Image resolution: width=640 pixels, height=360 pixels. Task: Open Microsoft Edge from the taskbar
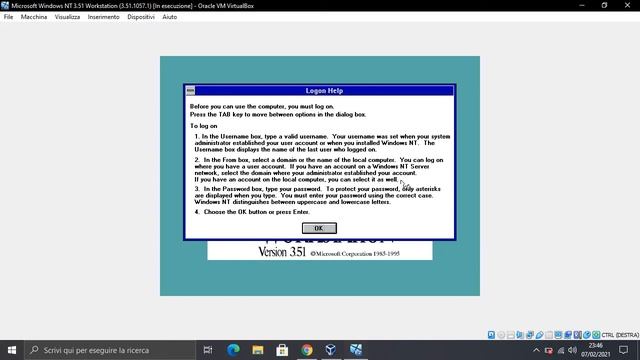click(x=233, y=350)
